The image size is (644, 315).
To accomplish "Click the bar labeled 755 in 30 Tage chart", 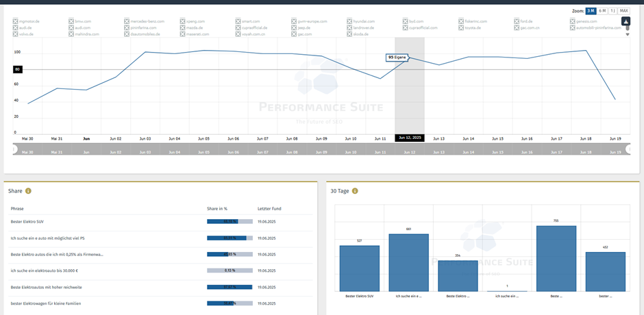I will point(556,259).
